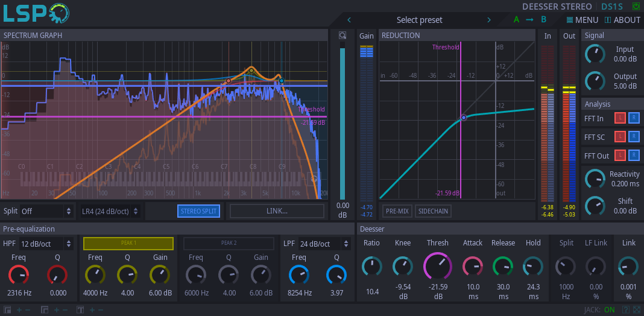Click the Shift knob in Analysis
This screenshot has width=644, height=316.
tap(595, 206)
